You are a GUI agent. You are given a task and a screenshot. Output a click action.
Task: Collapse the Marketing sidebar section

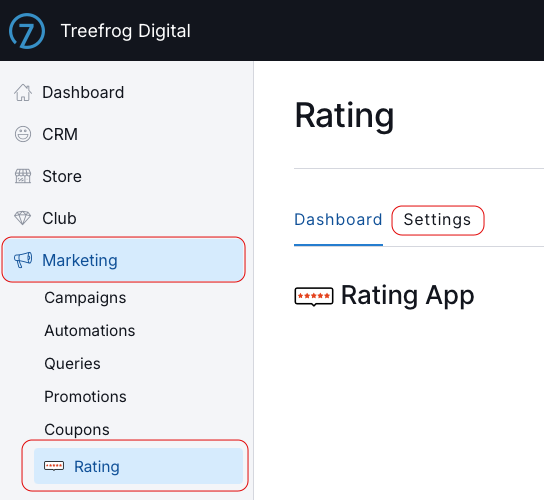click(124, 260)
